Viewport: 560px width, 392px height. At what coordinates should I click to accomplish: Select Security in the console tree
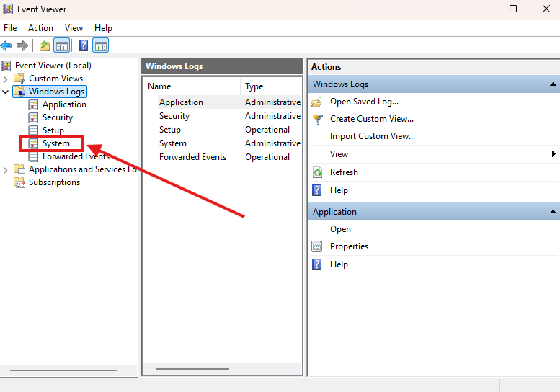click(x=58, y=117)
